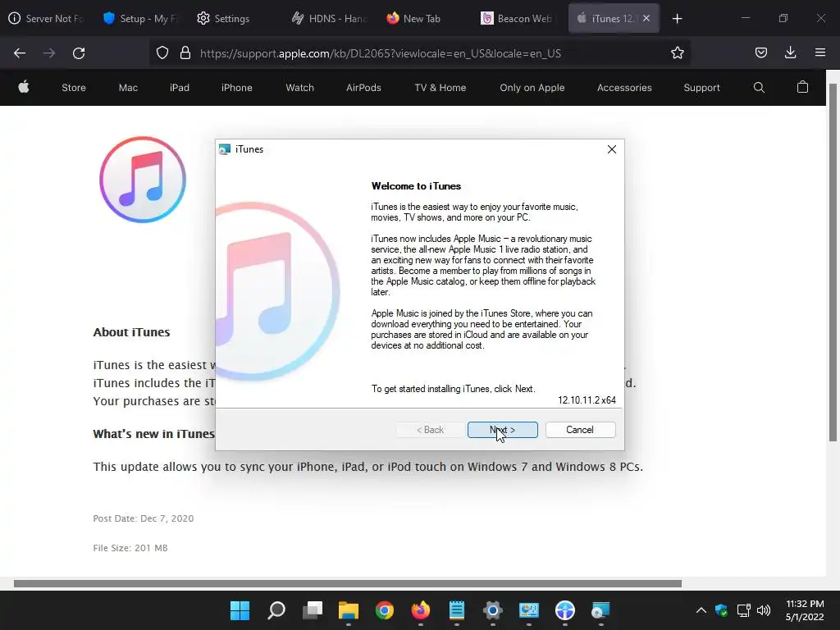Bookmark this page with the star icon
This screenshot has width=840, height=630.
coord(677,53)
